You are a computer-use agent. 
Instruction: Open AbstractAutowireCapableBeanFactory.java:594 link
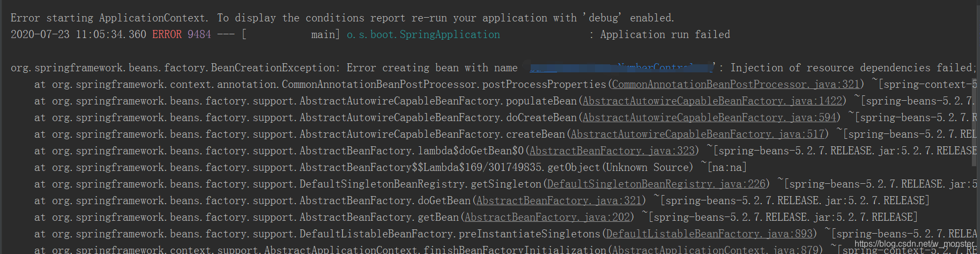pyautogui.click(x=709, y=117)
